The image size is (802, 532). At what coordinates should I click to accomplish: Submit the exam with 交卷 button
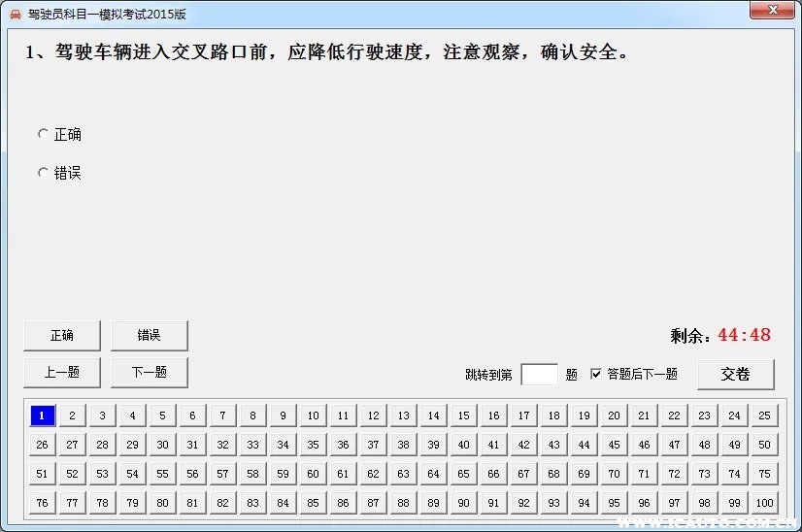(x=735, y=374)
